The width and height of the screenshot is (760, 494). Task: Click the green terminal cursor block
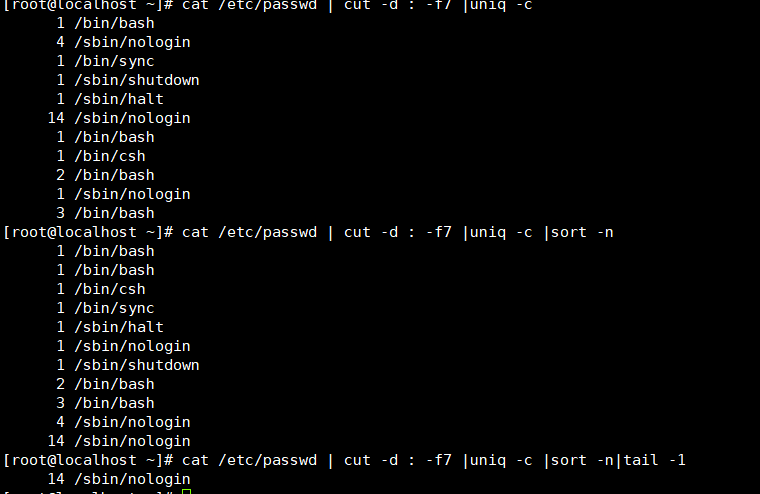point(187,492)
